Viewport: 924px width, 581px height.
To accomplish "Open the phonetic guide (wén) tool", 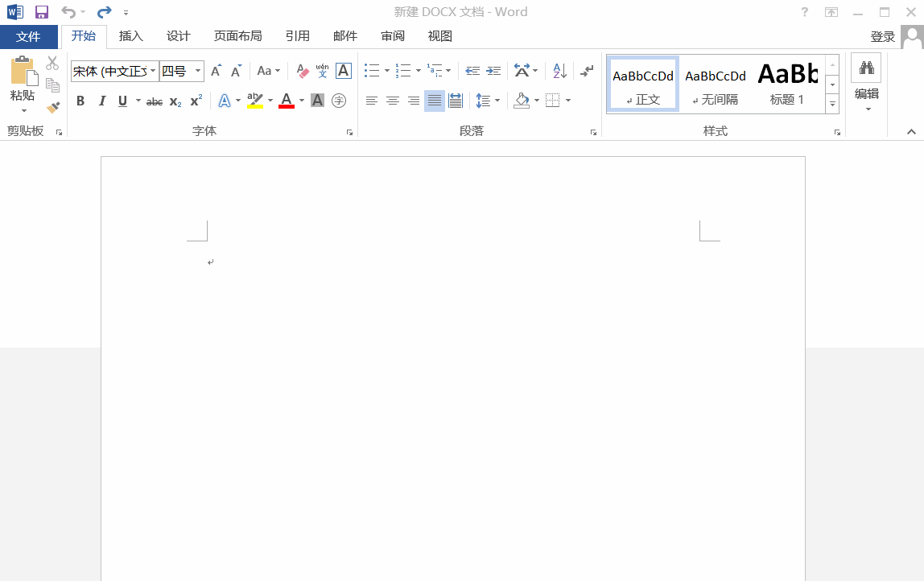I will click(x=322, y=71).
